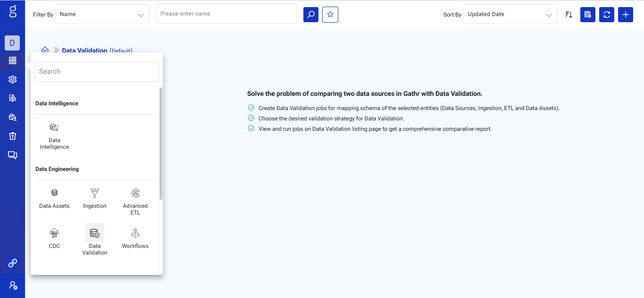Open the document edit icon in the sidebar
Image resolution: width=644 pixels, height=298 pixels.
[x=13, y=98]
